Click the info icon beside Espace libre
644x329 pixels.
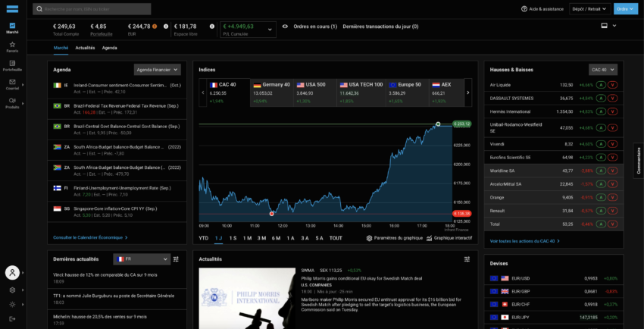[x=212, y=27]
